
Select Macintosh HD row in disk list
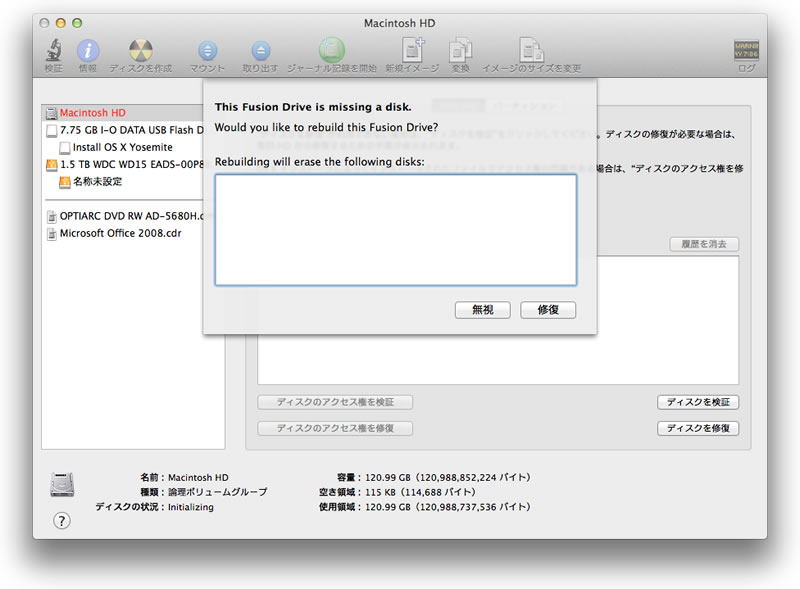click(122, 113)
